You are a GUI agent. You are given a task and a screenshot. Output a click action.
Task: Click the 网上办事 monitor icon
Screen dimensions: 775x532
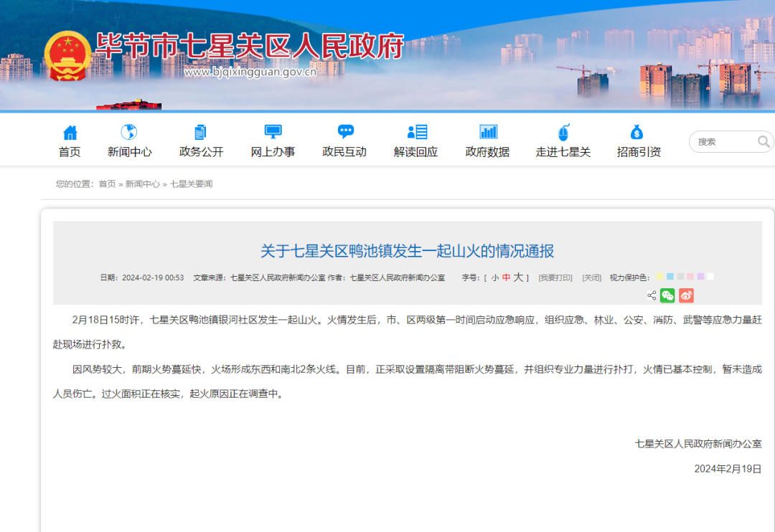point(273,132)
